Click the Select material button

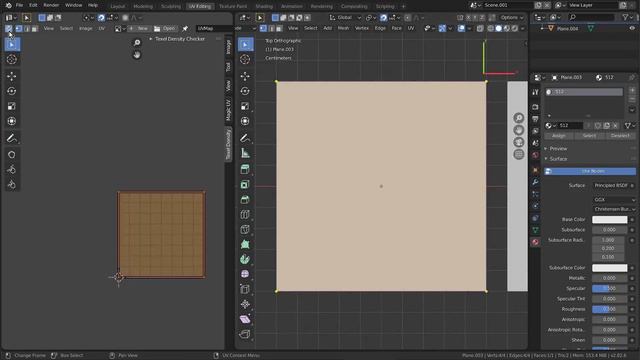(589, 136)
